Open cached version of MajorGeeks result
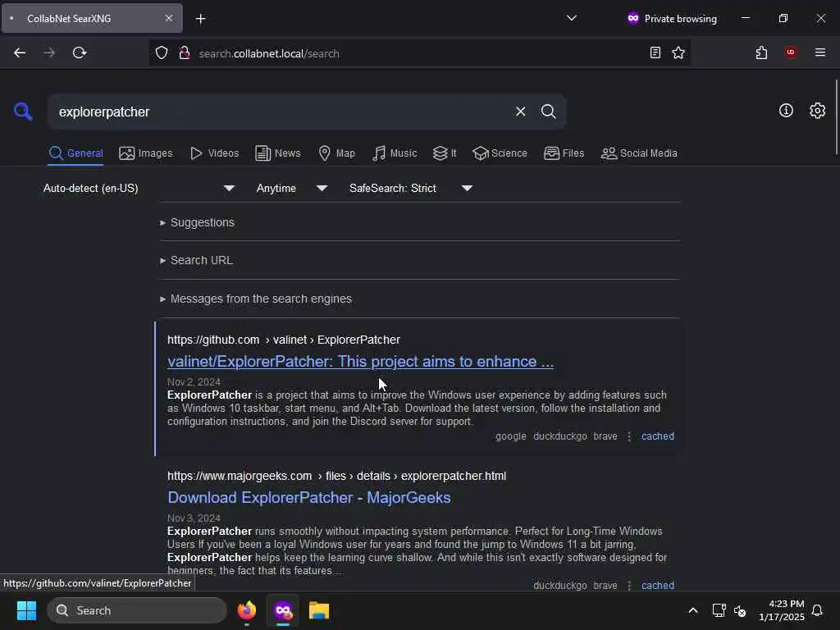 tap(657, 586)
